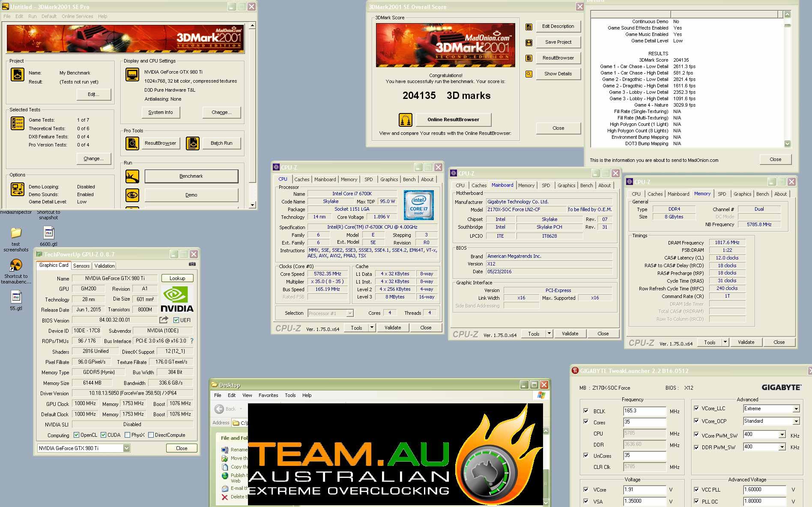
Task: Toggle the BCLK checkbox in TweakLauncher
Action: [586, 411]
